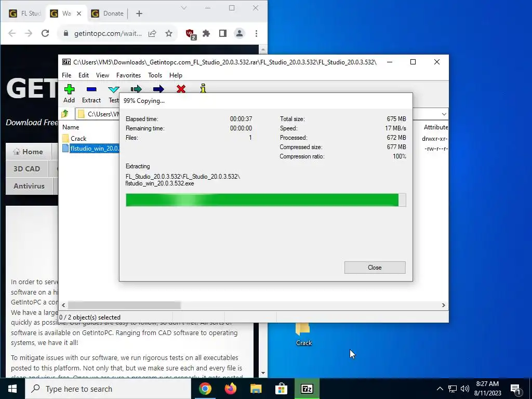532x399 pixels.
Task: Open the notification center icon
Action: (516, 390)
